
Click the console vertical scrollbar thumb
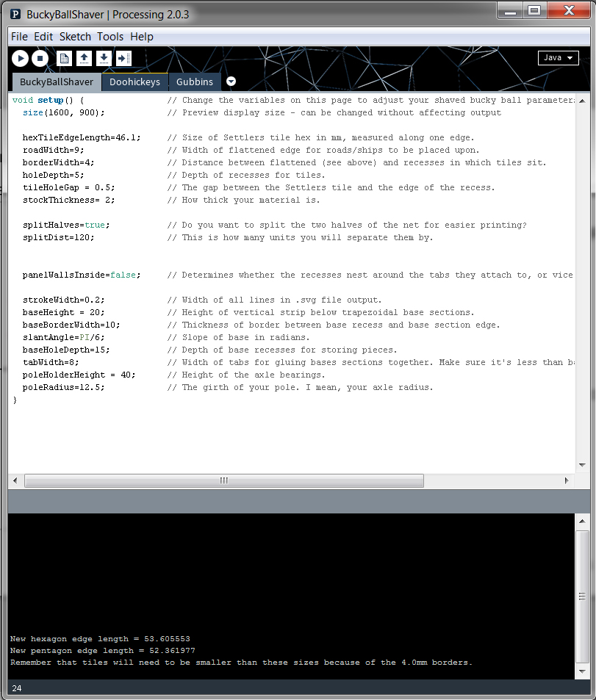pos(582,596)
